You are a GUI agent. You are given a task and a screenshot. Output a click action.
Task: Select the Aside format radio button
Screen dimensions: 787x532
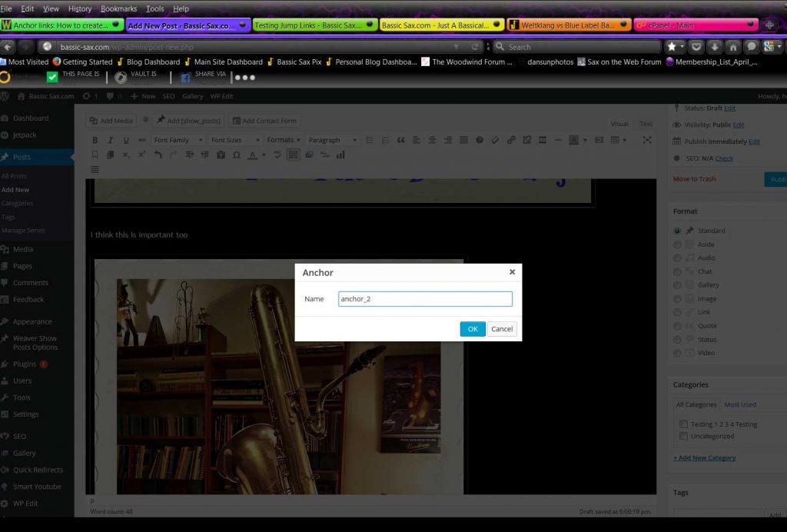677,244
